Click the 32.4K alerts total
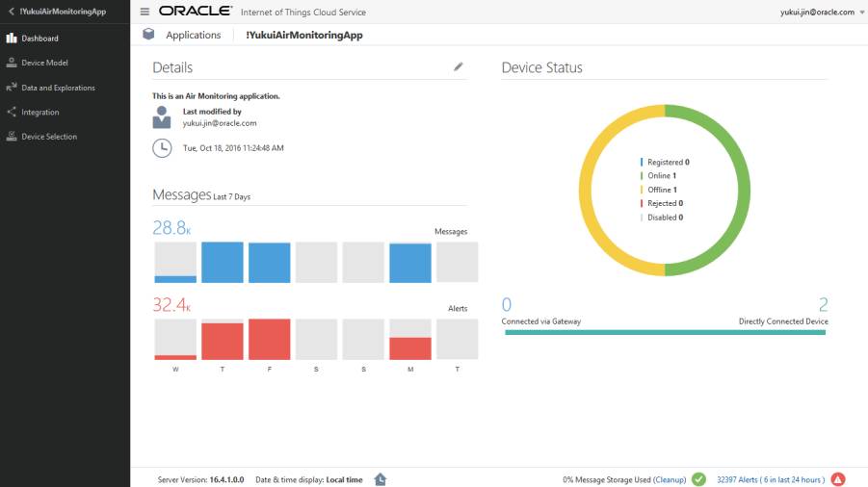 pyautogui.click(x=171, y=304)
